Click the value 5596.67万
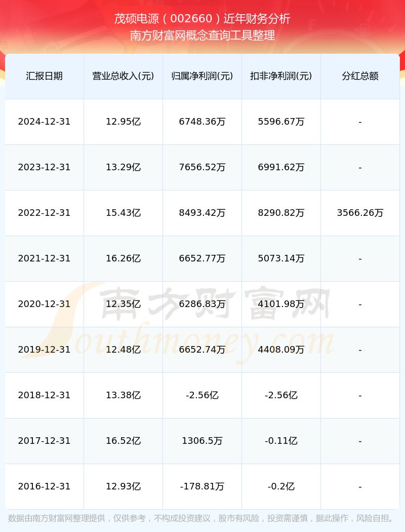405x532 pixels. coord(281,122)
